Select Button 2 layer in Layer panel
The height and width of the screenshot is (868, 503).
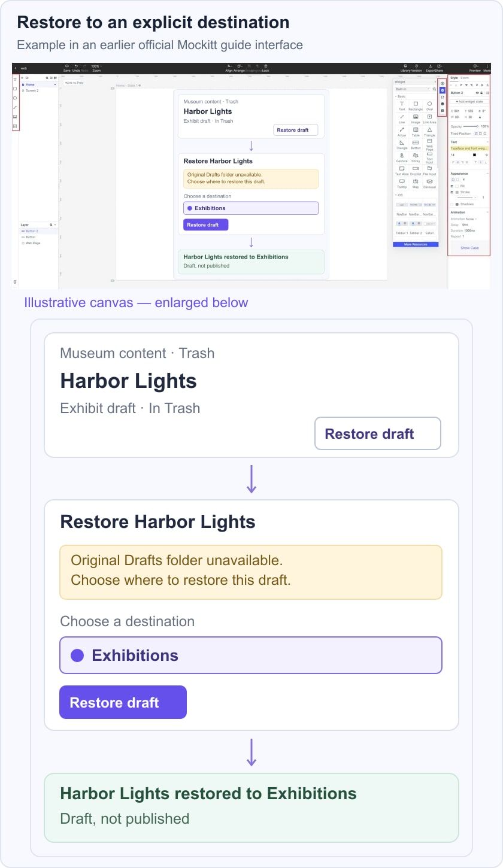(38, 231)
